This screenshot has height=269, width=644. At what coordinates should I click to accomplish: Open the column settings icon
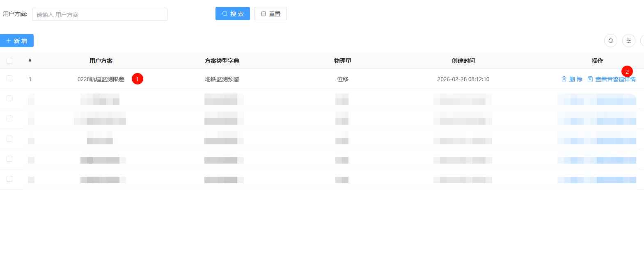tap(628, 41)
